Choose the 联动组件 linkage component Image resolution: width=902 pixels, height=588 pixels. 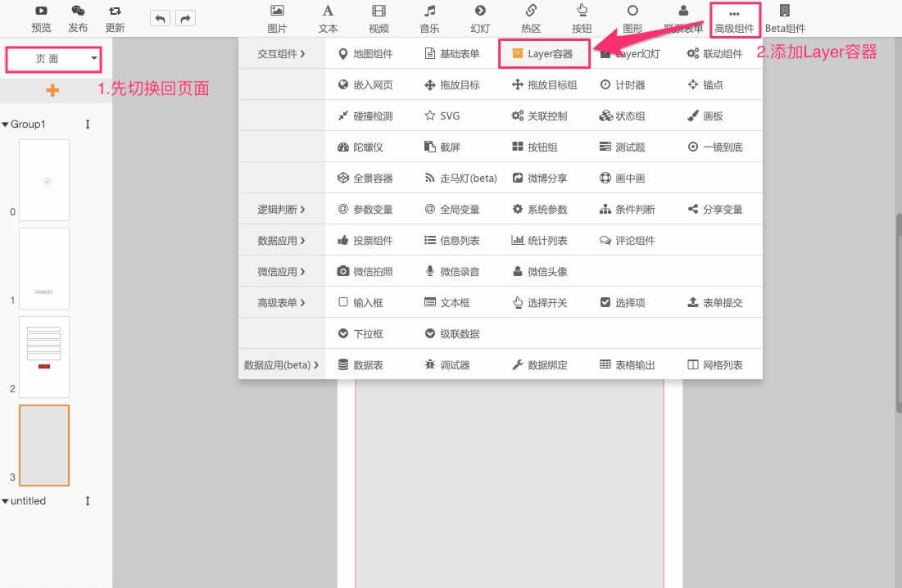pyautogui.click(x=715, y=54)
